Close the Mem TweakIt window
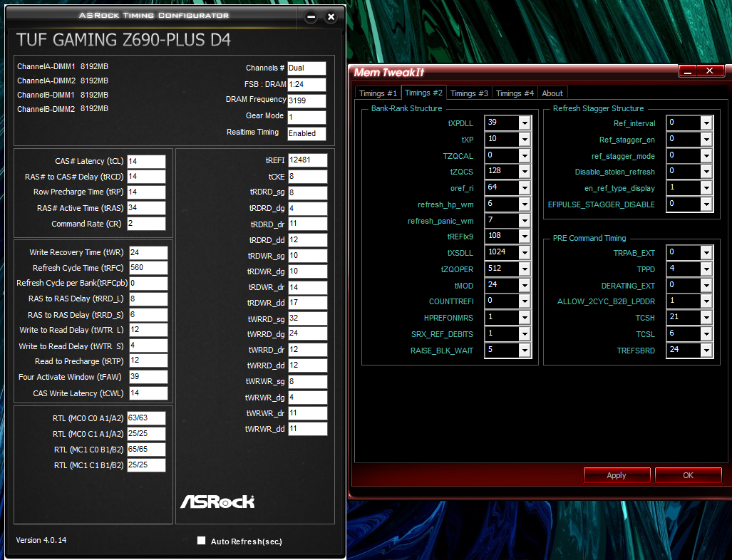This screenshot has height=560, width=732. [709, 71]
